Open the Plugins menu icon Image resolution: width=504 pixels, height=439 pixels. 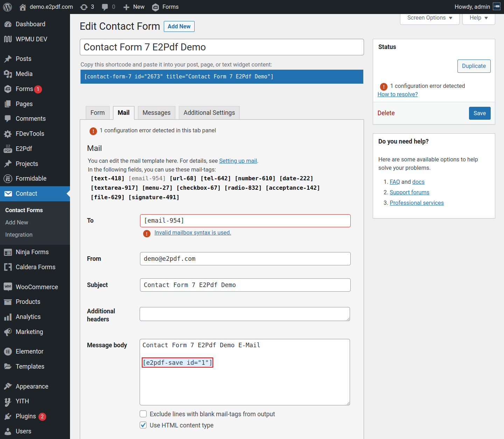point(8,416)
